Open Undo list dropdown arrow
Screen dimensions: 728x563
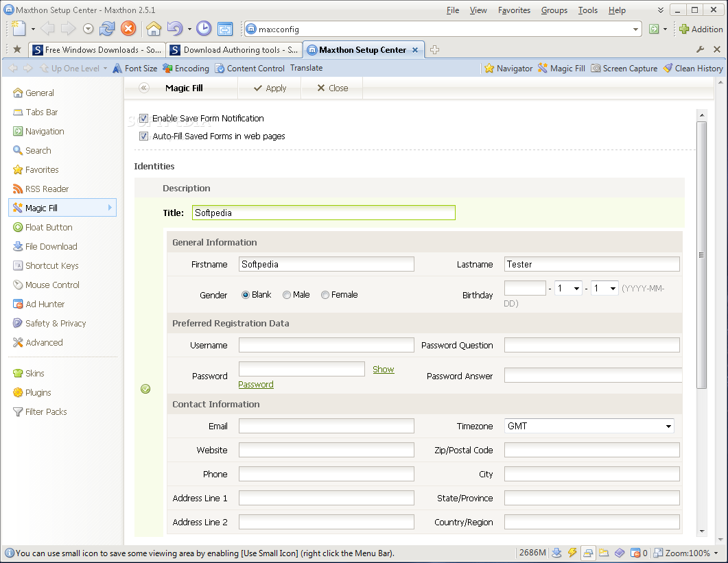tap(189, 29)
